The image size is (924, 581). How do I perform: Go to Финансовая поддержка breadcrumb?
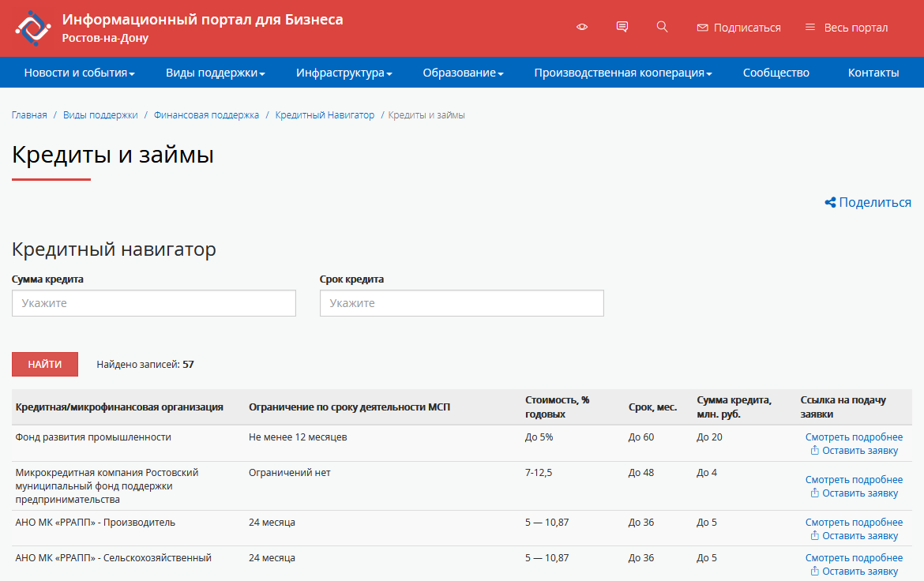tap(206, 115)
